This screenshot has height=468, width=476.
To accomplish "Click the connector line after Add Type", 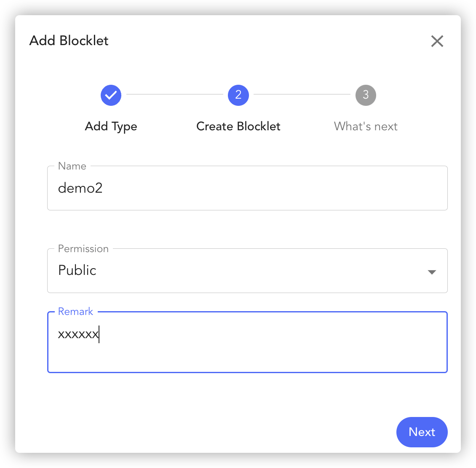I will 174,94.
